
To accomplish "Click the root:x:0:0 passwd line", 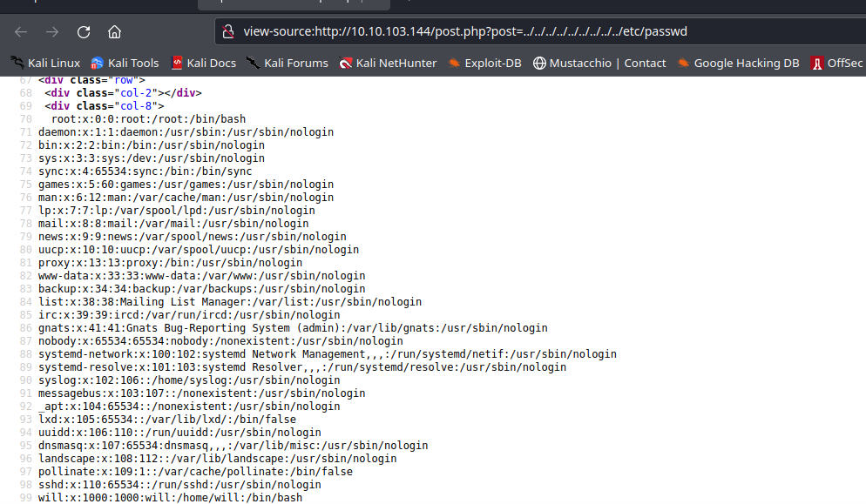I will point(149,119).
